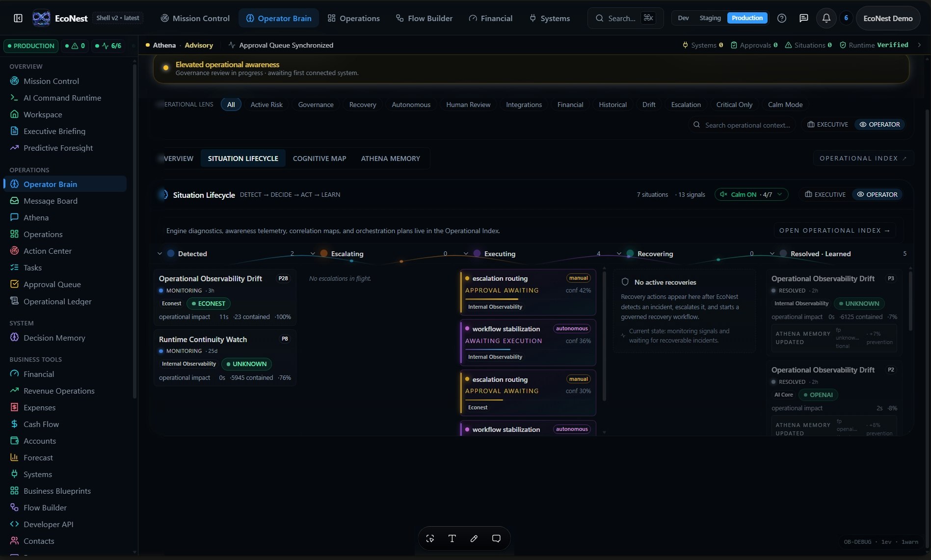The image size is (931, 560).
Task: Click confidence bar under first escalation routing
Action: 492,299
